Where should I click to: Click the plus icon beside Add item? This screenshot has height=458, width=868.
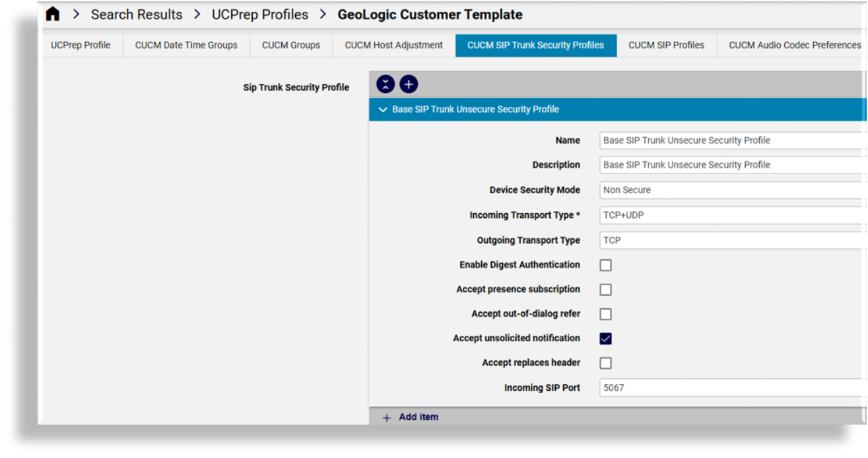(x=387, y=417)
